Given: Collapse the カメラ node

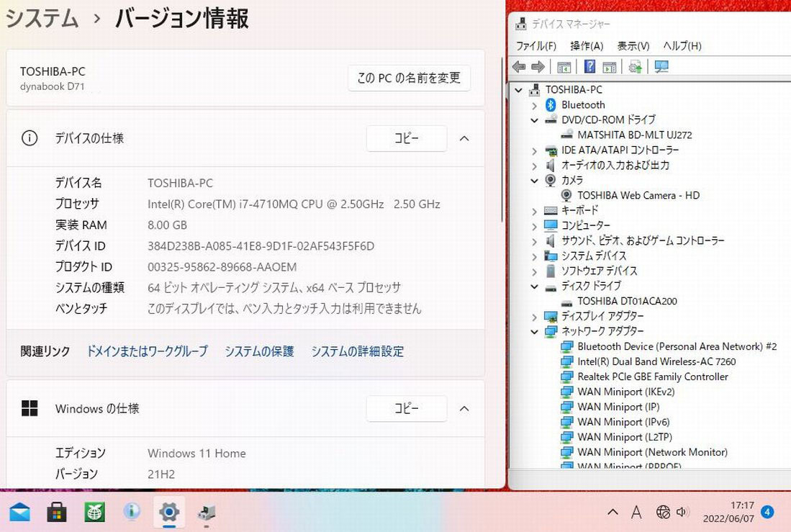Looking at the screenshot, I should point(534,181).
